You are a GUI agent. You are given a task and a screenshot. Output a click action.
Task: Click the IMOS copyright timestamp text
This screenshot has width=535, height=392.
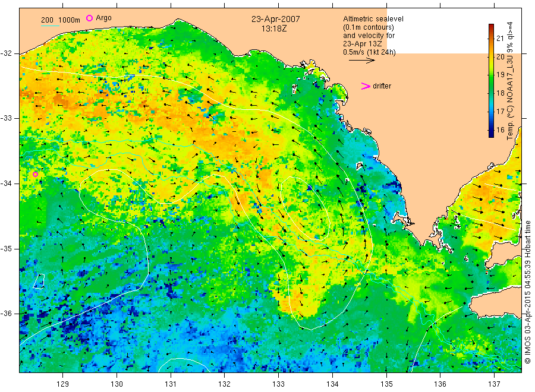click(527, 292)
